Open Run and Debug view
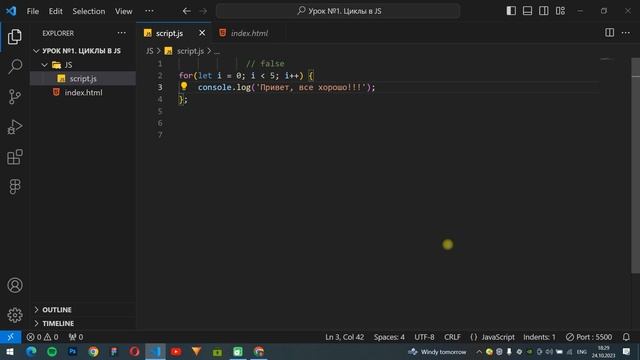Viewport: 640px width, 360px height. (x=15, y=127)
